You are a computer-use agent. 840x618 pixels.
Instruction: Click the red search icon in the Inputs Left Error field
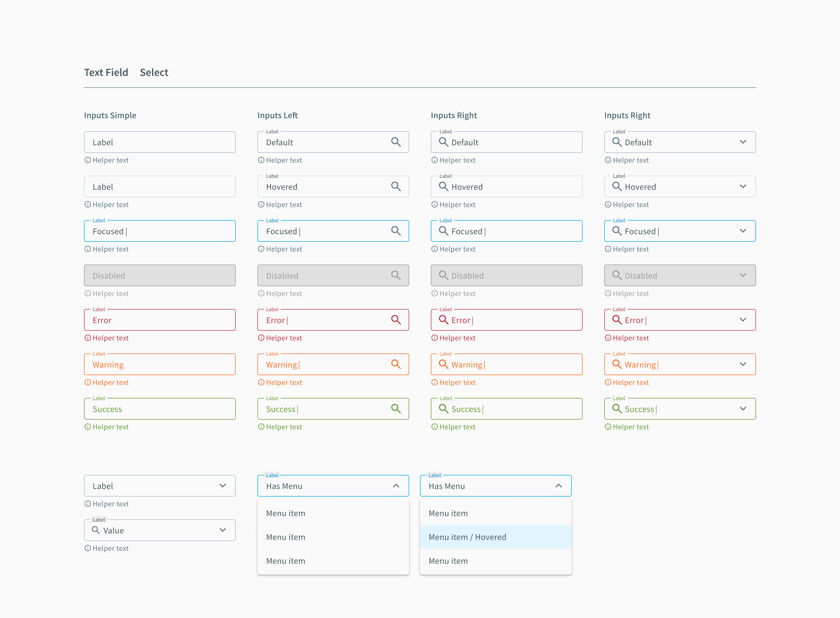396,320
